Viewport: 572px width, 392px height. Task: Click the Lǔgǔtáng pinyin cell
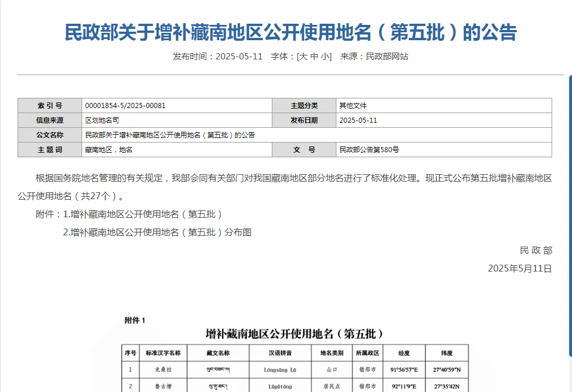pos(280,385)
